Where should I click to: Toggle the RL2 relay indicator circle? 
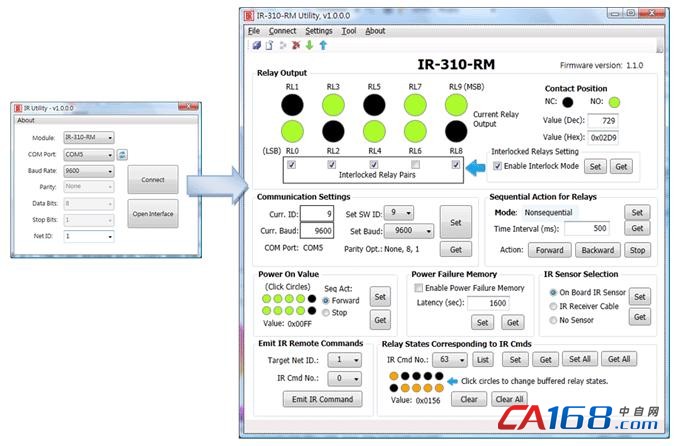click(x=333, y=132)
